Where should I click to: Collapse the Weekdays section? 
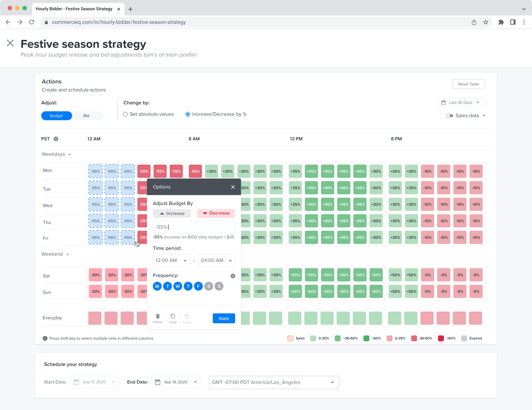point(69,154)
